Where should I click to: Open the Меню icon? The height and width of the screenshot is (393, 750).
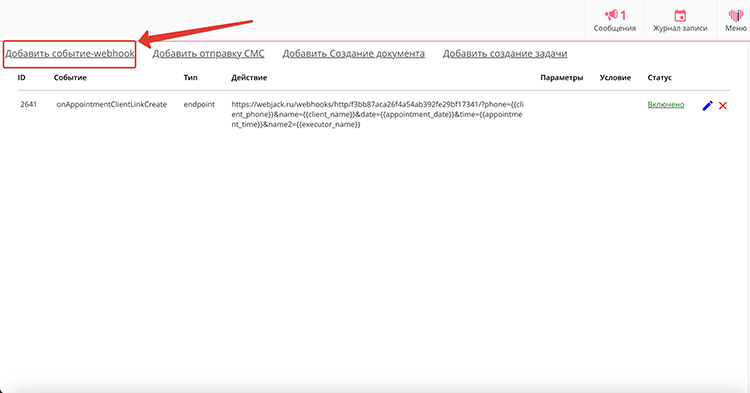[736, 15]
